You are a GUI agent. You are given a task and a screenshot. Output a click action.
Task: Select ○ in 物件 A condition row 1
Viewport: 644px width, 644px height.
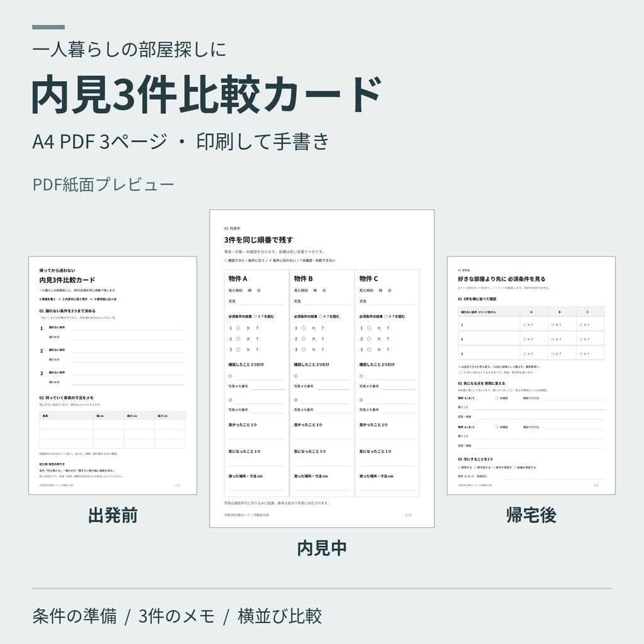pos(238,328)
